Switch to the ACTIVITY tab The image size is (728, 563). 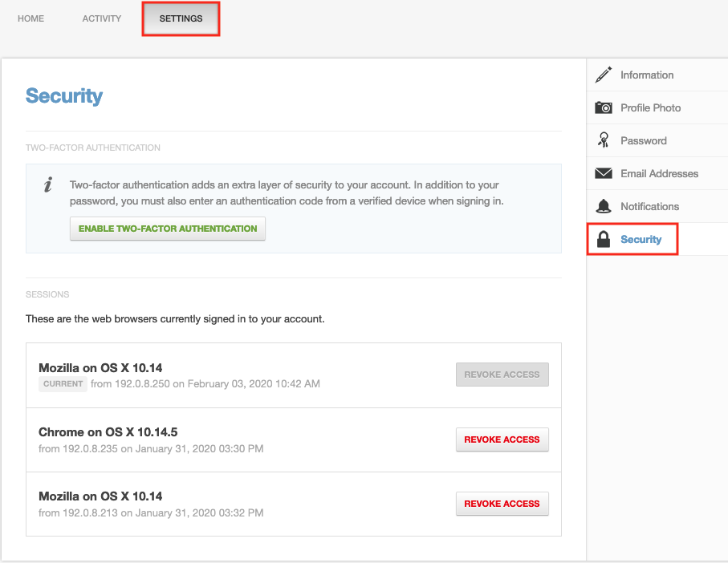[101, 18]
